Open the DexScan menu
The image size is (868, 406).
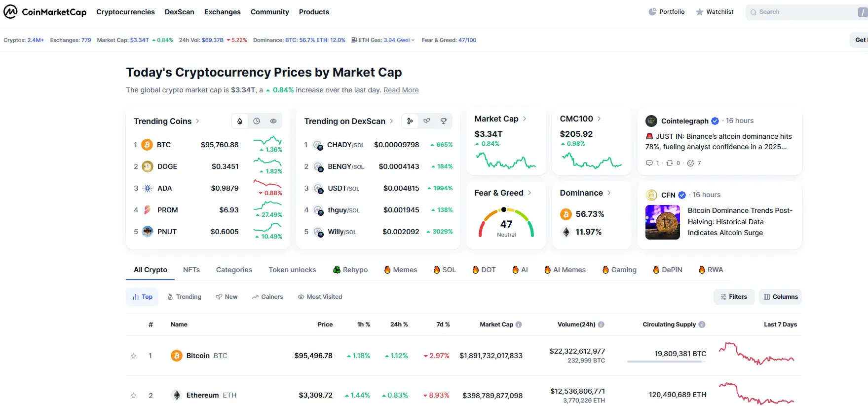pos(180,12)
